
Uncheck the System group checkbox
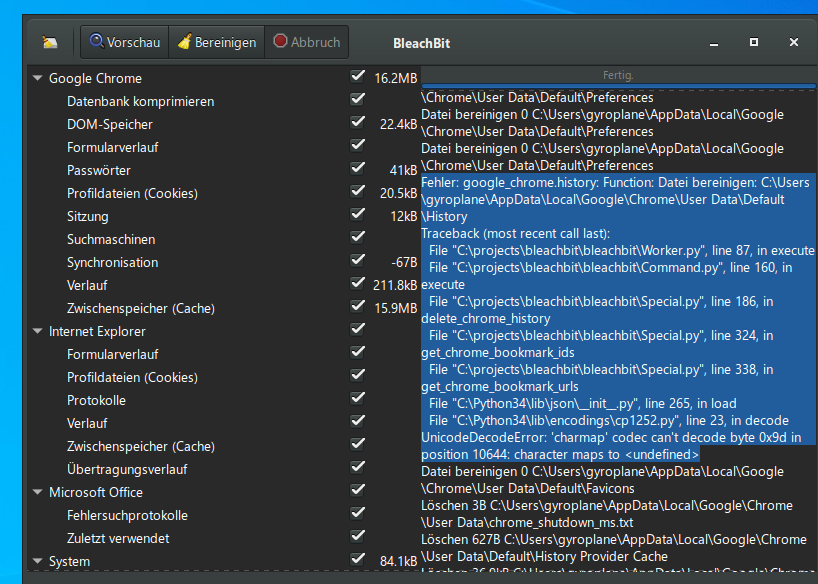[x=357, y=559]
